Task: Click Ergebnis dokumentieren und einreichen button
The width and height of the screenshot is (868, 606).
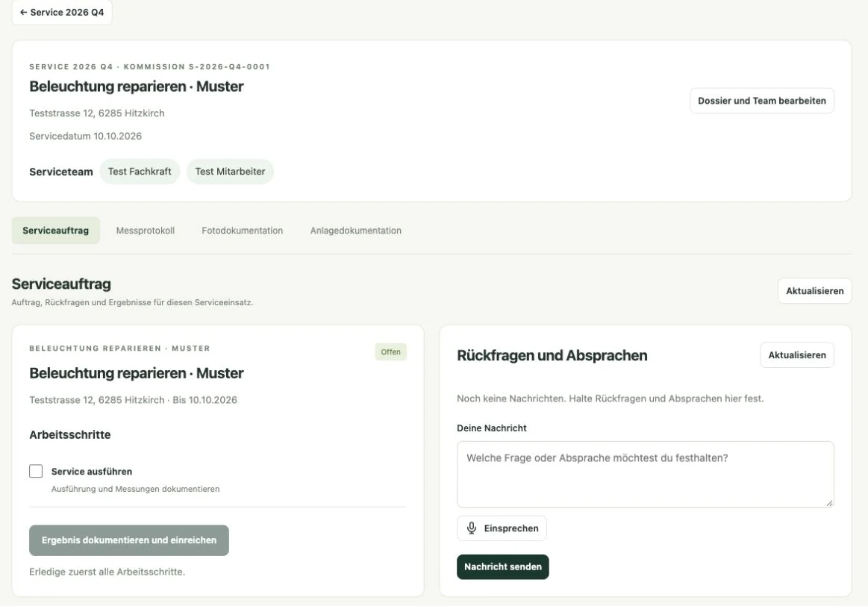Action: click(129, 540)
